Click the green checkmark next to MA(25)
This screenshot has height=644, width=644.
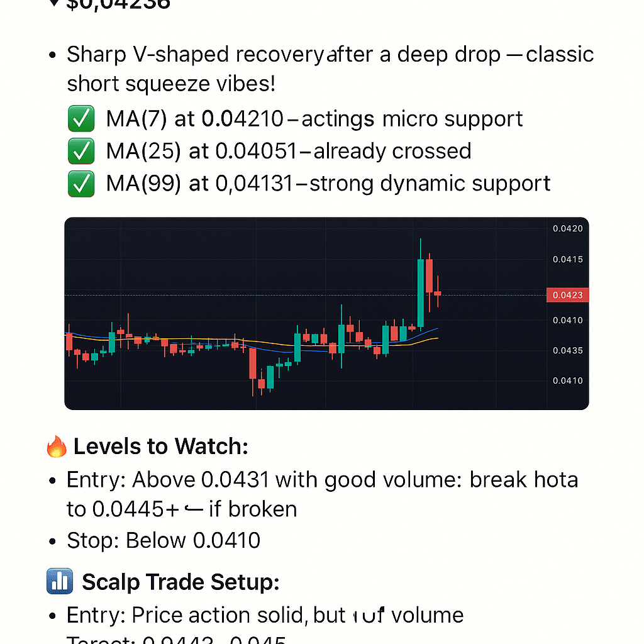(80, 151)
